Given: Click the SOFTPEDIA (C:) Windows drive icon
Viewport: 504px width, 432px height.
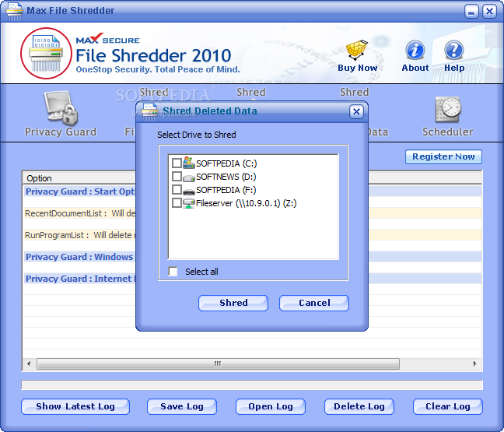Looking at the screenshot, I should (189, 163).
